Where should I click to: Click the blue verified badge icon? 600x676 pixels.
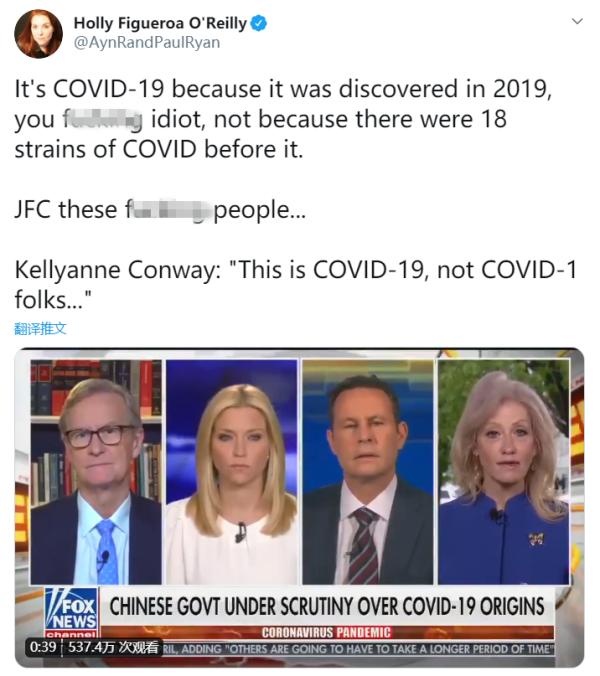point(259,23)
